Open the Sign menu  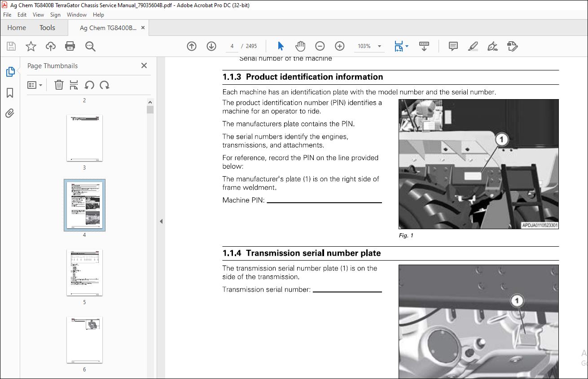(55, 15)
